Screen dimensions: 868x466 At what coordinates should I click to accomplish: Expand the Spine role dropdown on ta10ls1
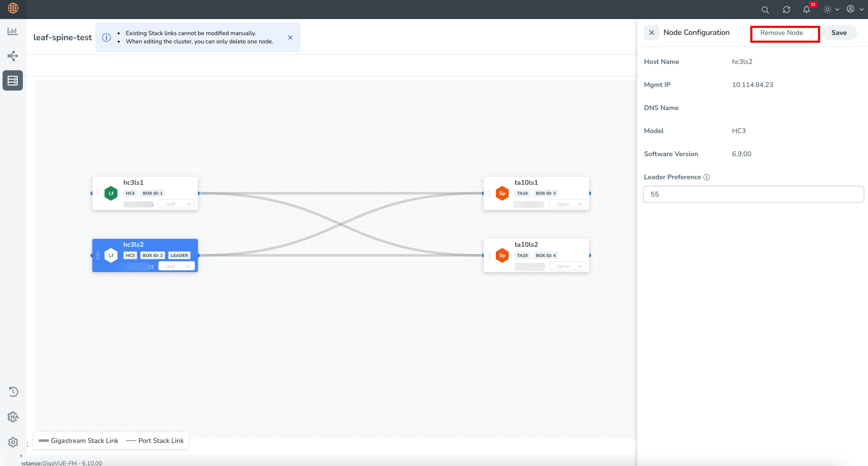tap(568, 204)
